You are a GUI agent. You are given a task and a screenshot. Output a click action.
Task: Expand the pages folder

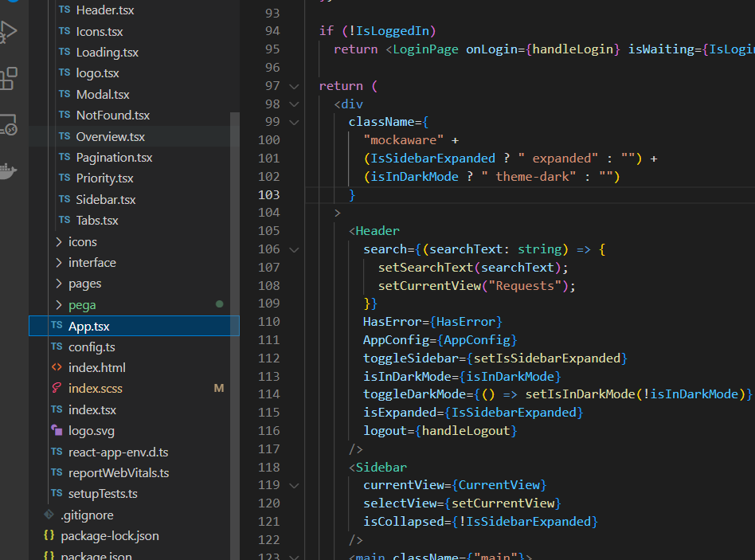pyautogui.click(x=59, y=284)
